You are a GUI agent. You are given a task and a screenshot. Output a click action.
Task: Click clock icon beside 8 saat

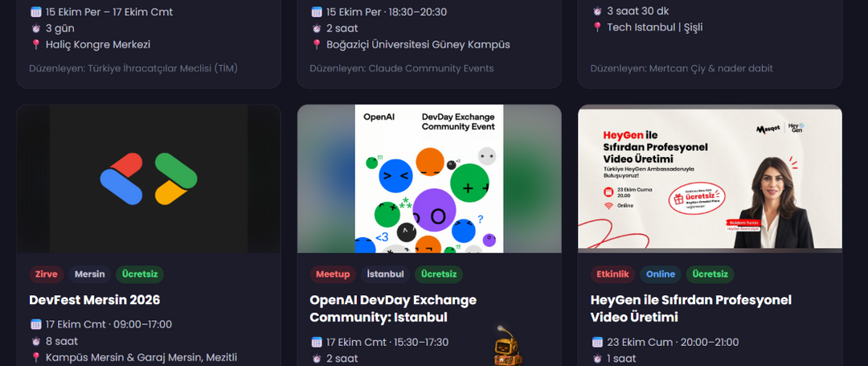point(36,341)
